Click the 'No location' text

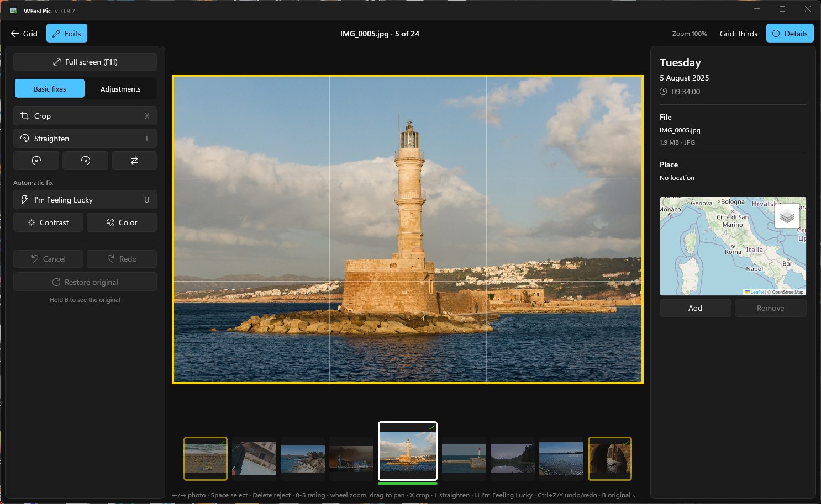(x=677, y=178)
